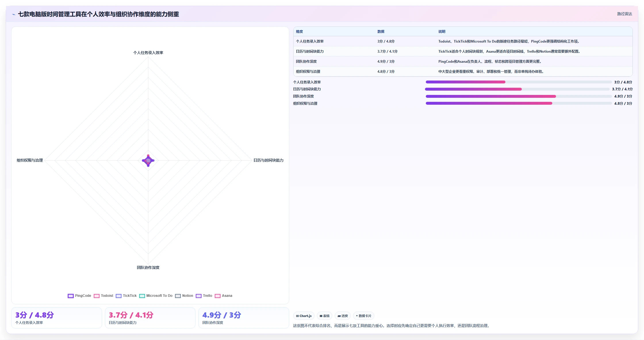Click the icon before the page title

(14, 14)
